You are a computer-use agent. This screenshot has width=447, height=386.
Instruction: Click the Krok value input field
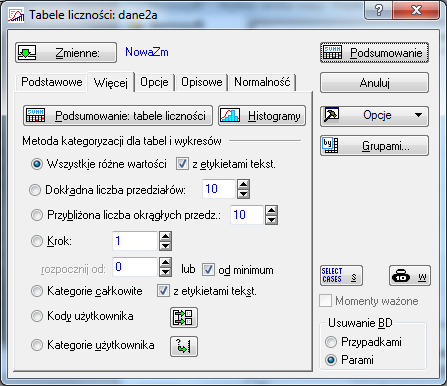(x=135, y=241)
